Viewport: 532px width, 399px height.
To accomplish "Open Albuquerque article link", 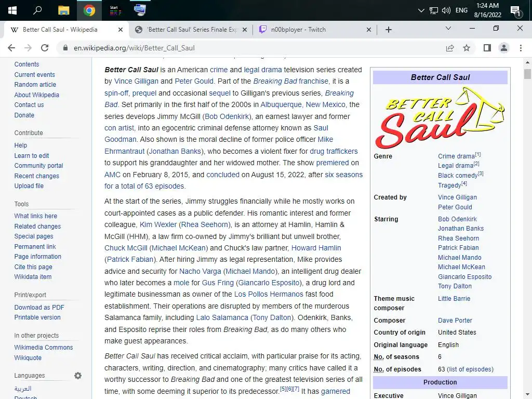I will pos(281,104).
